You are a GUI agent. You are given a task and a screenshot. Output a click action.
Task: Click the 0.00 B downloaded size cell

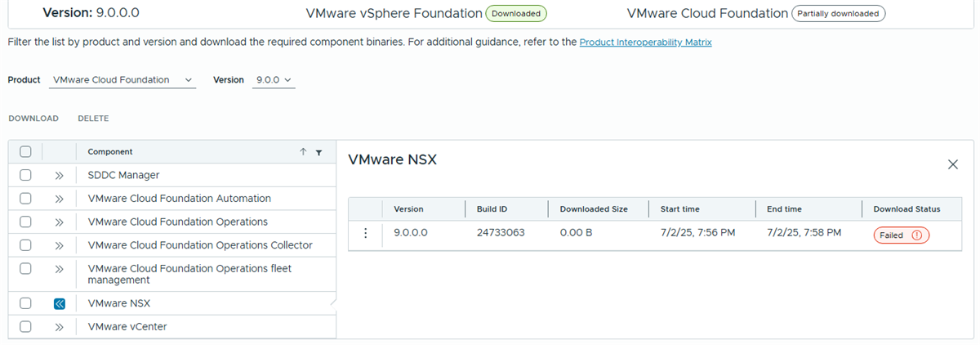[575, 233]
